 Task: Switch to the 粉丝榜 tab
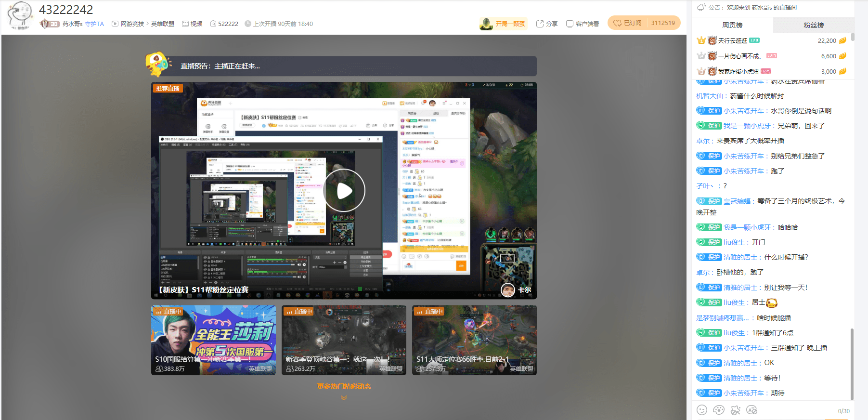813,25
